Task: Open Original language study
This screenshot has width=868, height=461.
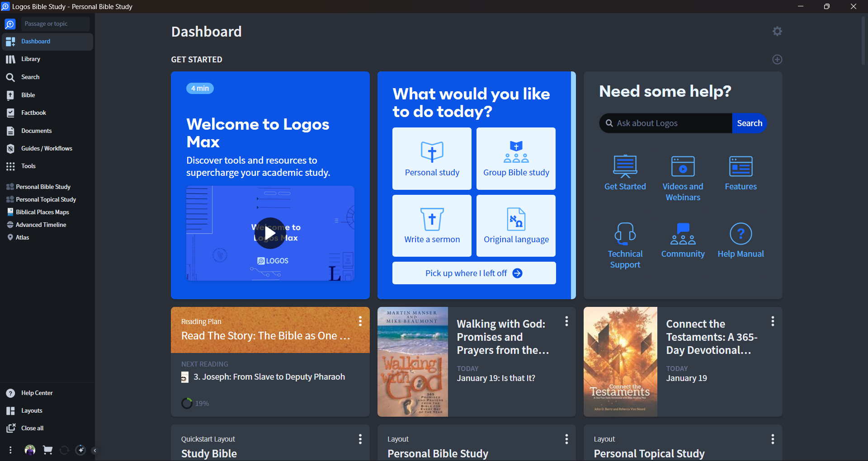Action: click(515, 226)
